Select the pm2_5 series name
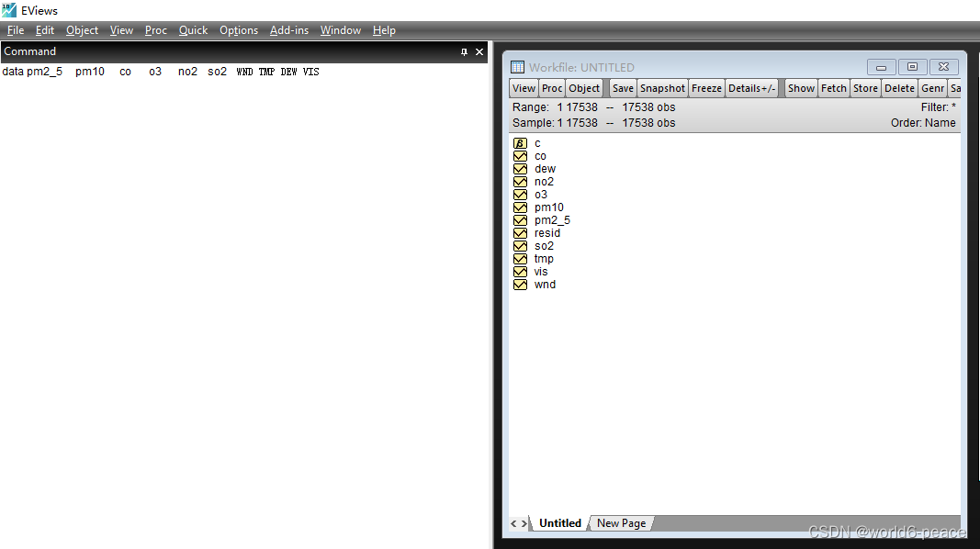This screenshot has height=549, width=980. coord(552,220)
